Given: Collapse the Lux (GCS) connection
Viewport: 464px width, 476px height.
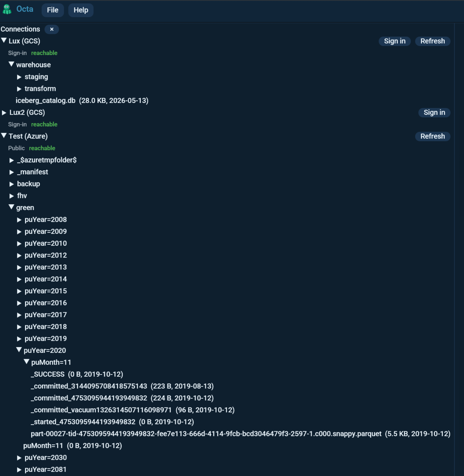Looking at the screenshot, I should (x=4, y=41).
